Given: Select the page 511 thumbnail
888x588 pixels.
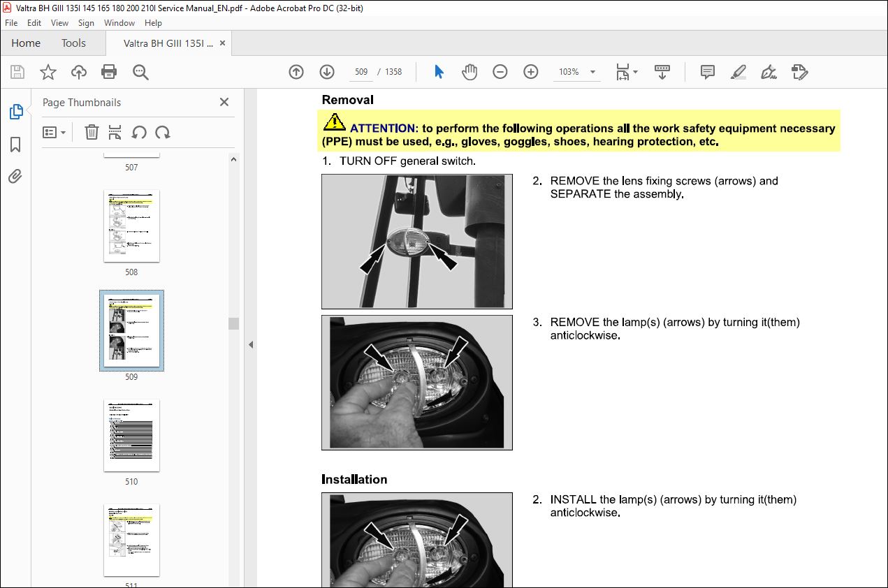Looking at the screenshot, I should coord(131,540).
